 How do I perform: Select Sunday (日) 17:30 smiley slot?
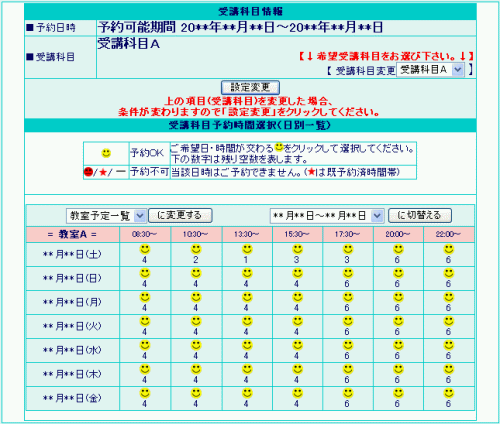[348, 273]
